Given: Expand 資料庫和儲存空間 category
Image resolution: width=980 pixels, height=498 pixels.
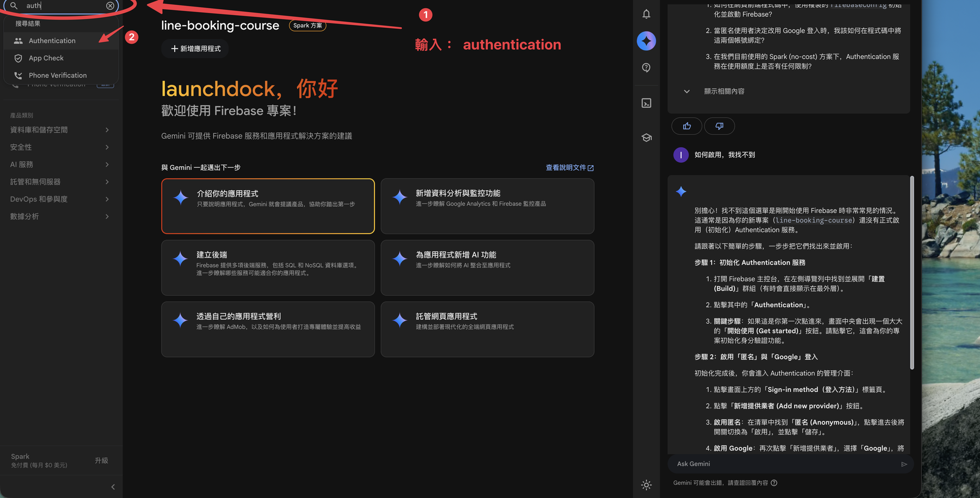Looking at the screenshot, I should (x=60, y=130).
